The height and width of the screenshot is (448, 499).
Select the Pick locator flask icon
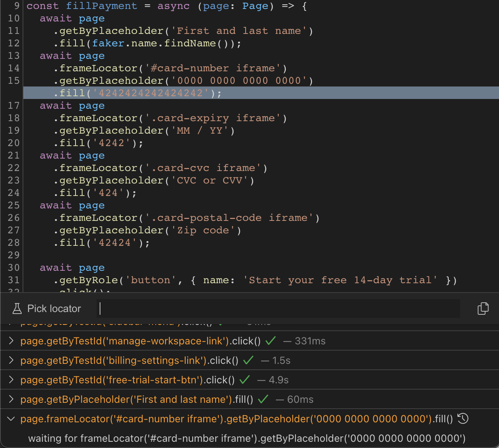point(16,308)
